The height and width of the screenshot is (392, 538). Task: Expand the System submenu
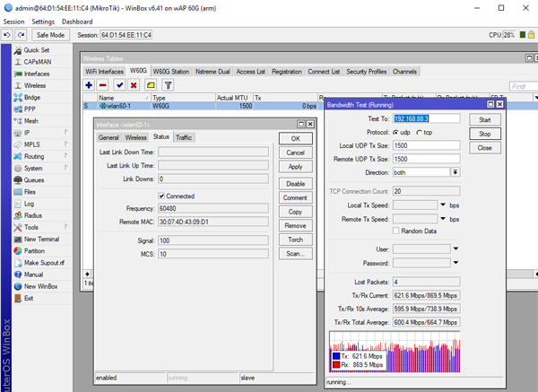point(65,168)
